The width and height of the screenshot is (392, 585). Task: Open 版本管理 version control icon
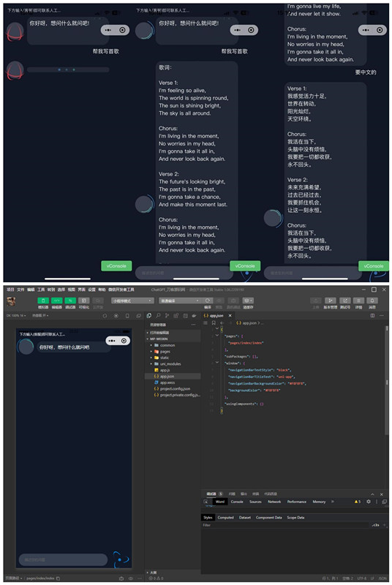(x=331, y=301)
